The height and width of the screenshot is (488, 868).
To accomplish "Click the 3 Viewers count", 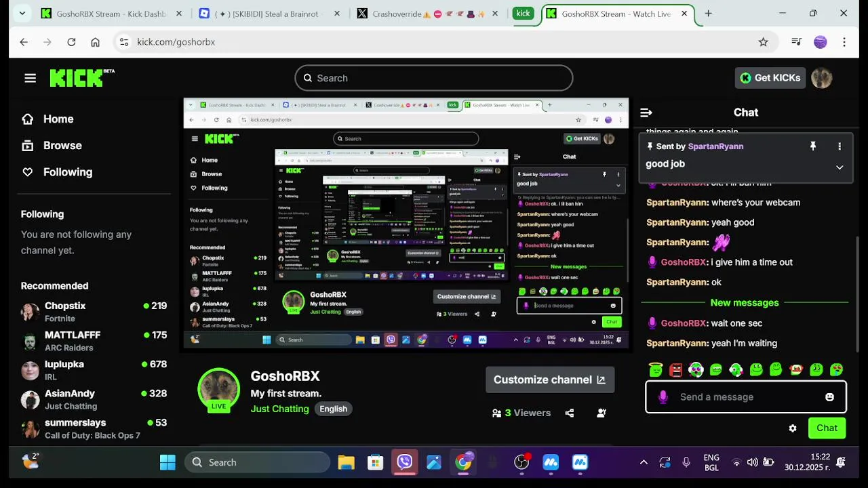I will point(521,413).
